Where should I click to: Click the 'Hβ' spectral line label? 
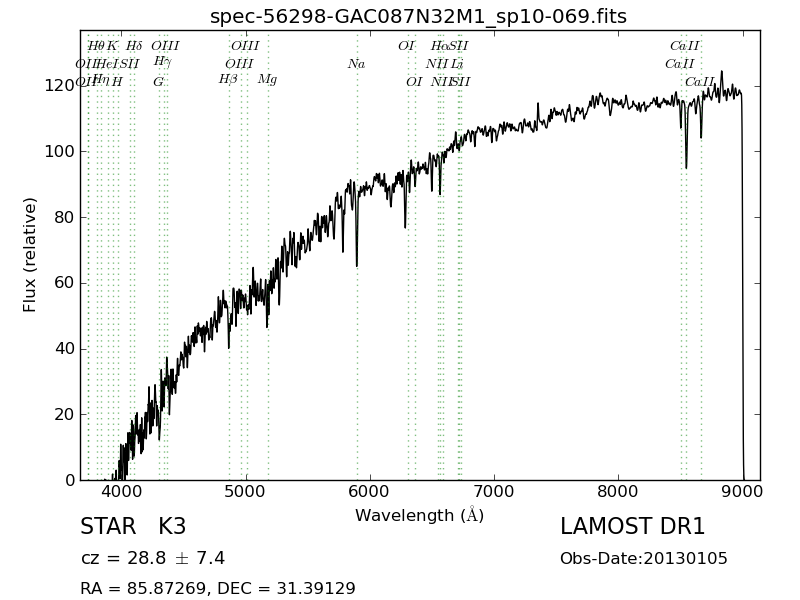coord(228,80)
